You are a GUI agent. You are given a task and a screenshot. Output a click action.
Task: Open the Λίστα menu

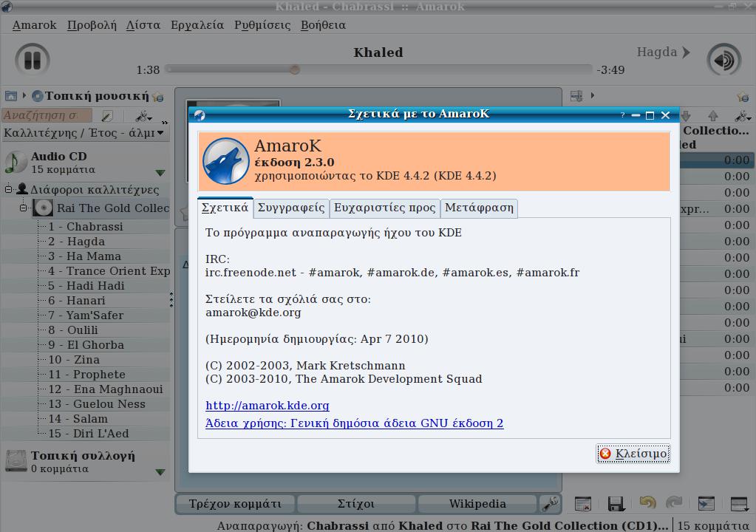143,25
